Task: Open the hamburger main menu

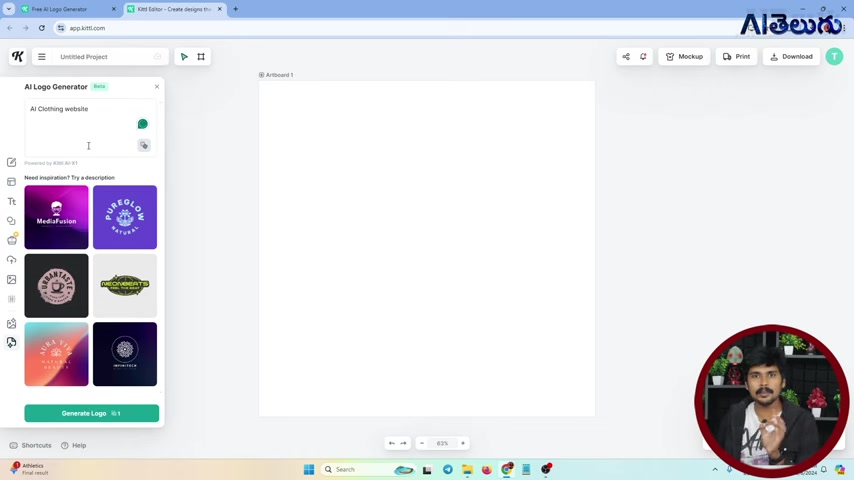Action: coord(41,57)
